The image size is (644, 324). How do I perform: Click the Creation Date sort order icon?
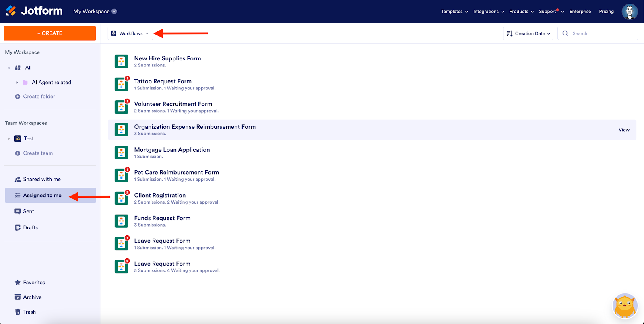[510, 33]
